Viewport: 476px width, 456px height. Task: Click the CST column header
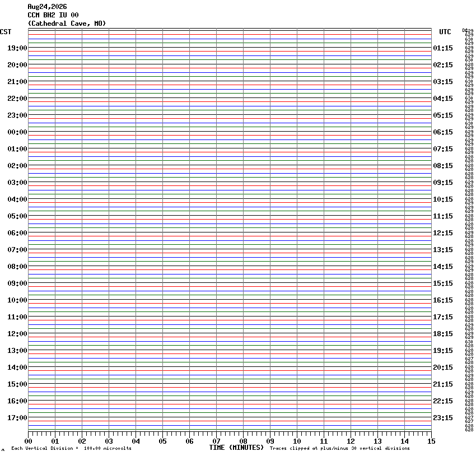click(6, 32)
